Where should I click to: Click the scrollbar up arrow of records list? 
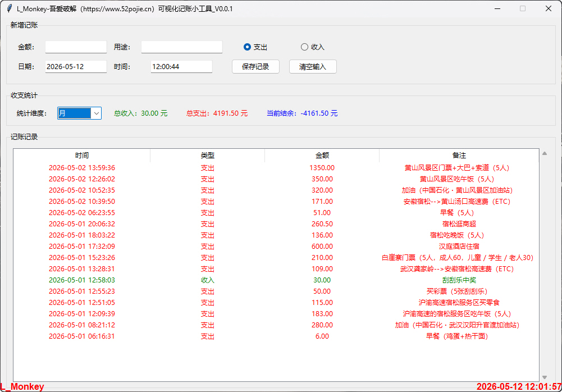point(545,153)
